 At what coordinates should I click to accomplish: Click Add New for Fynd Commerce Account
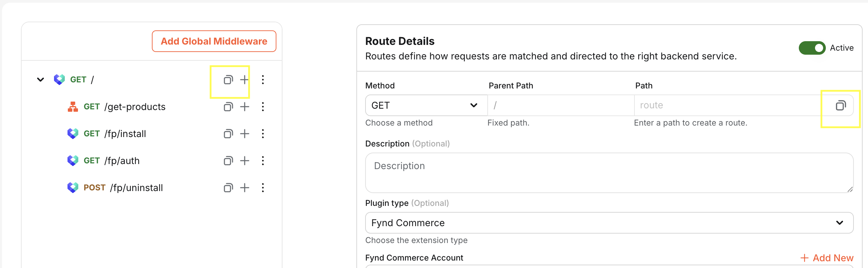[x=827, y=258]
